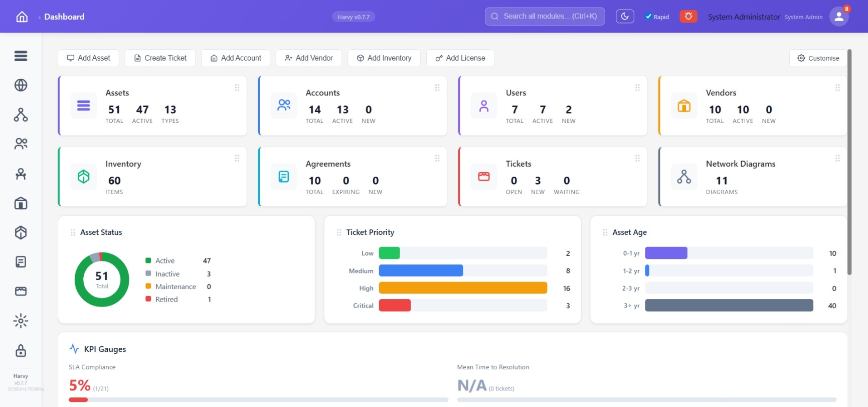Open the globe icon in sidebar
Image resolution: width=868 pixels, height=407 pixels.
[21, 85]
